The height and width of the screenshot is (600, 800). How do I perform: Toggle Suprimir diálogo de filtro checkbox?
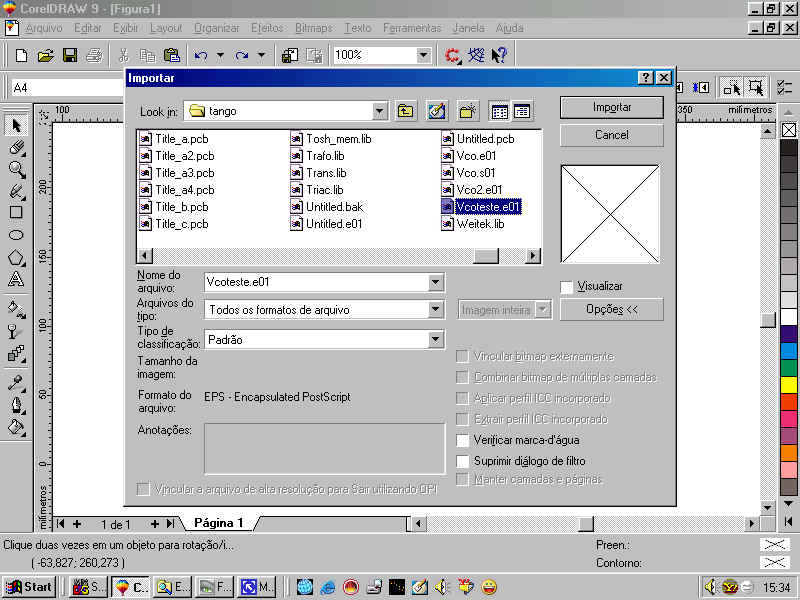coord(462,461)
